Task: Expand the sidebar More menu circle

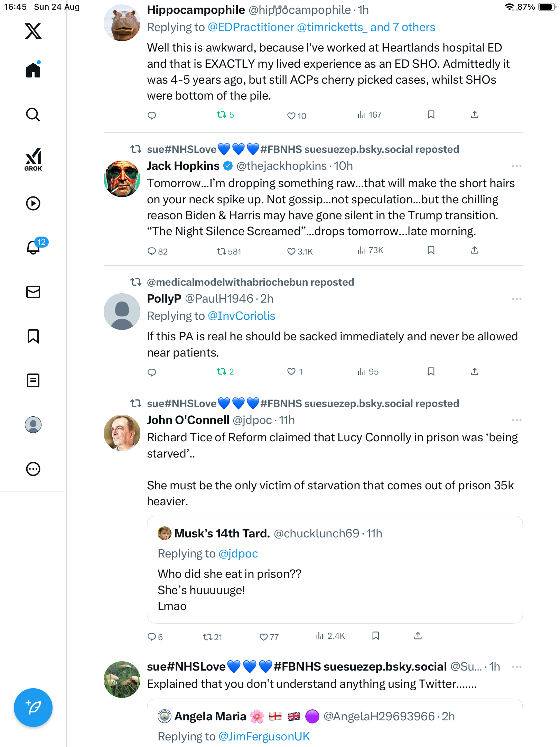Action: click(33, 469)
